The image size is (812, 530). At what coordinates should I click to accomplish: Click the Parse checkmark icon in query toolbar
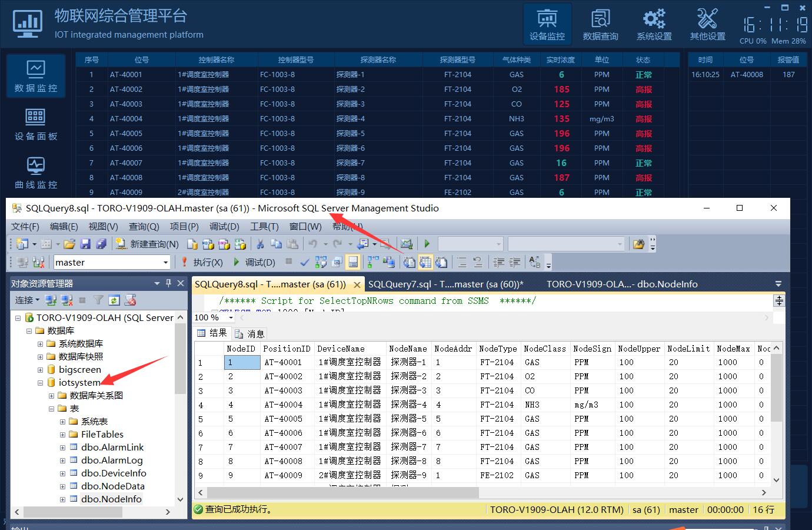[305, 262]
